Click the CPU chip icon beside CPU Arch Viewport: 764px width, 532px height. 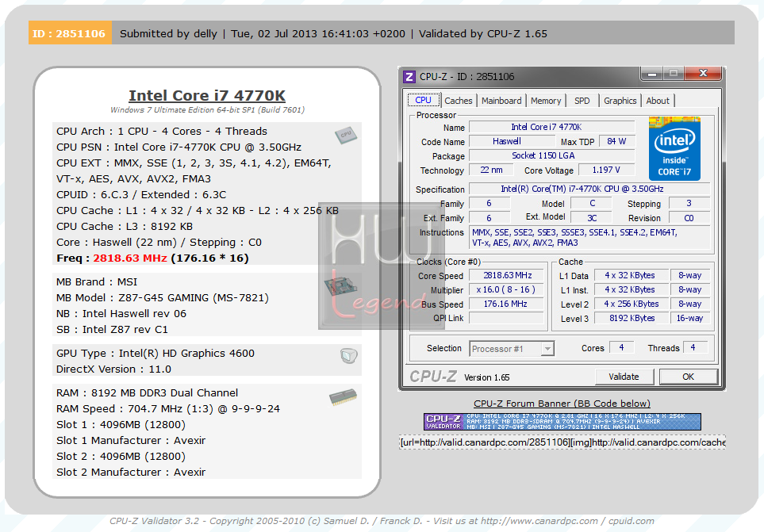pos(346,135)
